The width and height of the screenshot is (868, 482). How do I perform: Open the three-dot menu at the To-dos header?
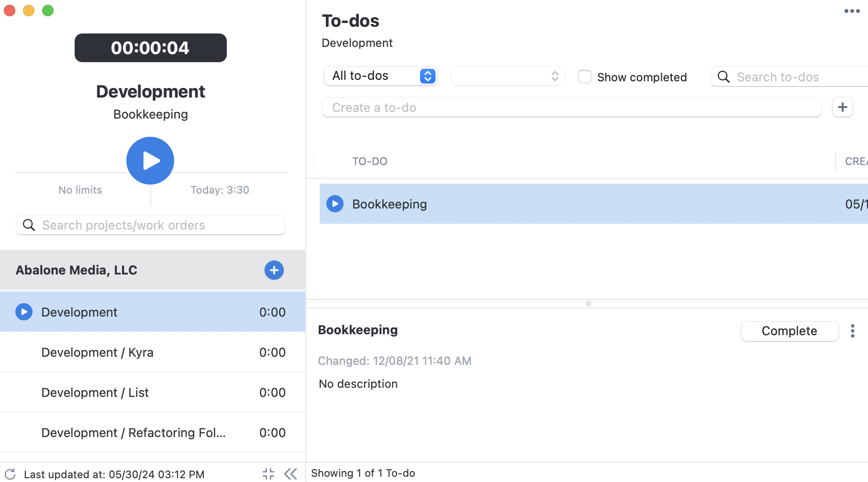(852, 11)
